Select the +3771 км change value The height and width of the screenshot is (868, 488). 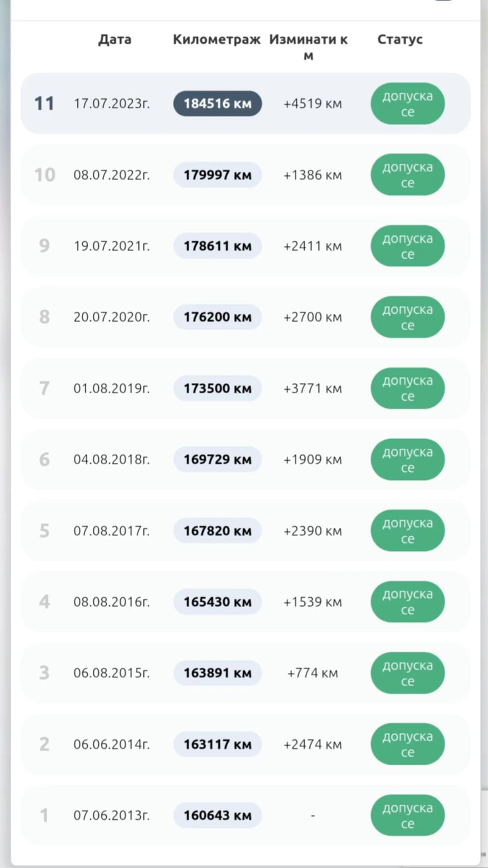312,388
